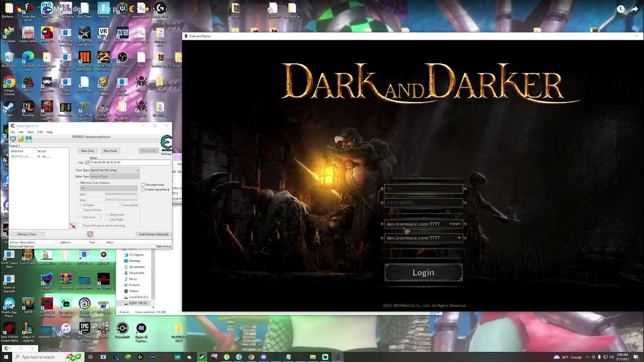Click the New Scan button
This screenshot has height=362, width=644.
(88, 151)
